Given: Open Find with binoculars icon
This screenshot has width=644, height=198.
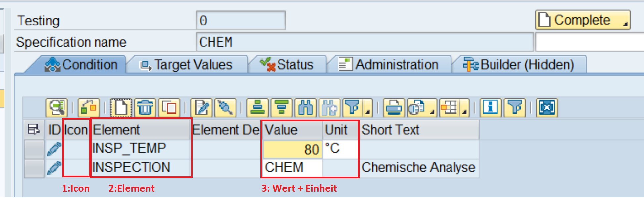Looking at the screenshot, I should [x=305, y=108].
